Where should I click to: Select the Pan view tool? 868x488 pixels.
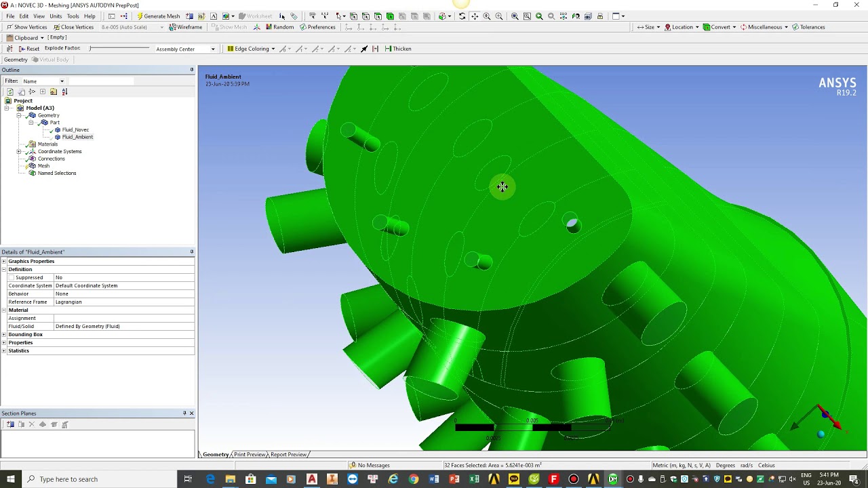click(x=475, y=16)
